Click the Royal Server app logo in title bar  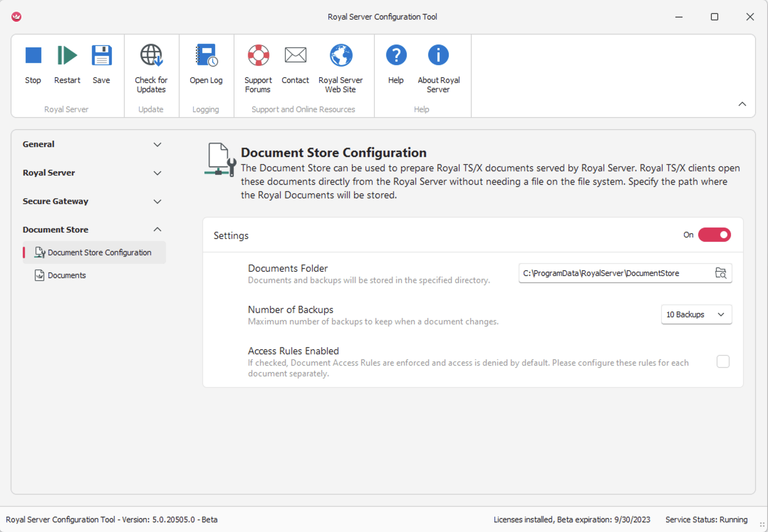(x=16, y=17)
